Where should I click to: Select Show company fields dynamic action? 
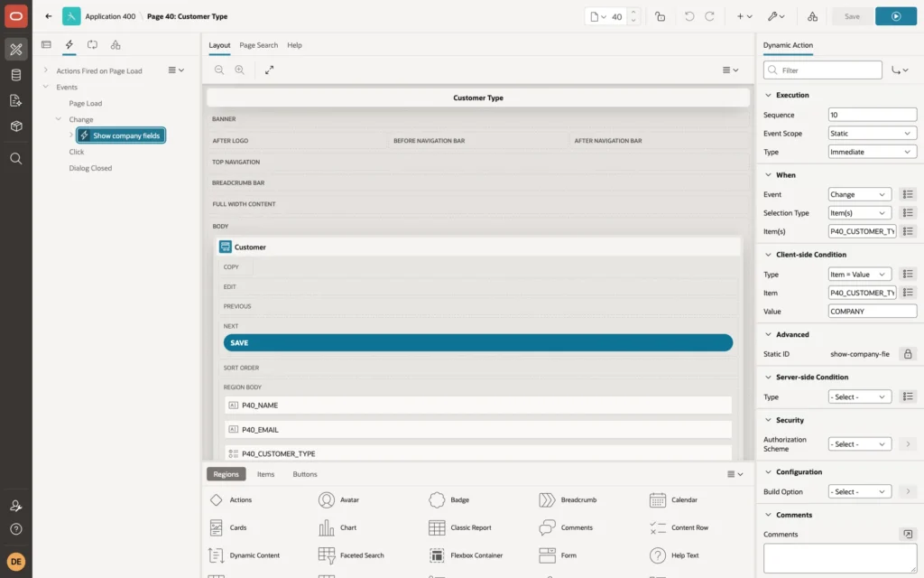pyautogui.click(x=121, y=135)
